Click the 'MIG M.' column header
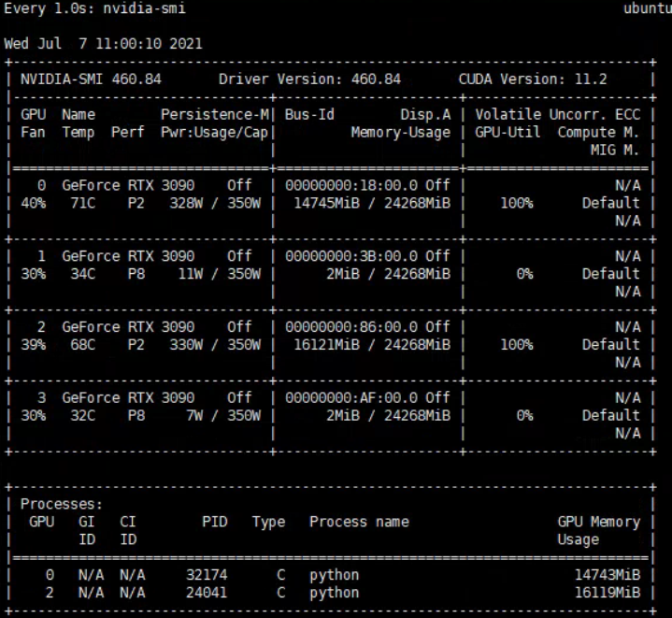This screenshot has height=618, width=672. (x=615, y=150)
